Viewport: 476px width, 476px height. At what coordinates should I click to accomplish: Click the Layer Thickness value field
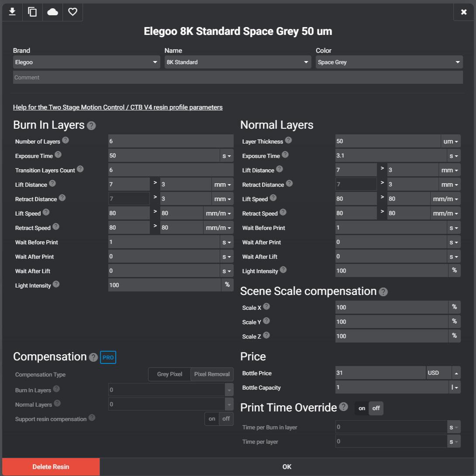(x=388, y=141)
